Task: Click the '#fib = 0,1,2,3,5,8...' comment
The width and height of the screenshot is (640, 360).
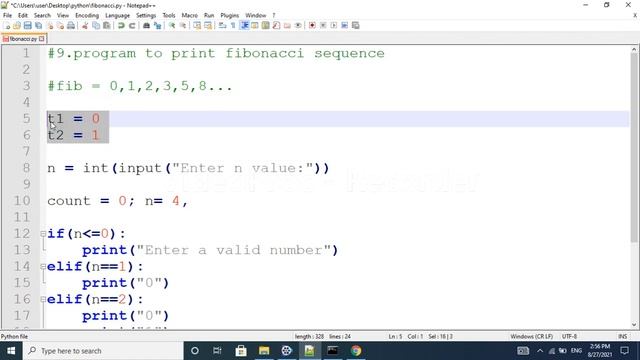Action: click(x=140, y=86)
